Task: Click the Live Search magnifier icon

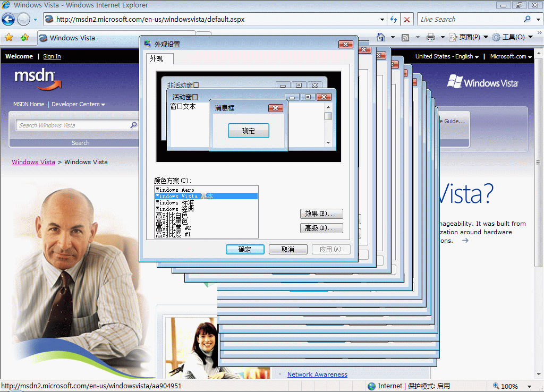Action: pyautogui.click(x=528, y=19)
